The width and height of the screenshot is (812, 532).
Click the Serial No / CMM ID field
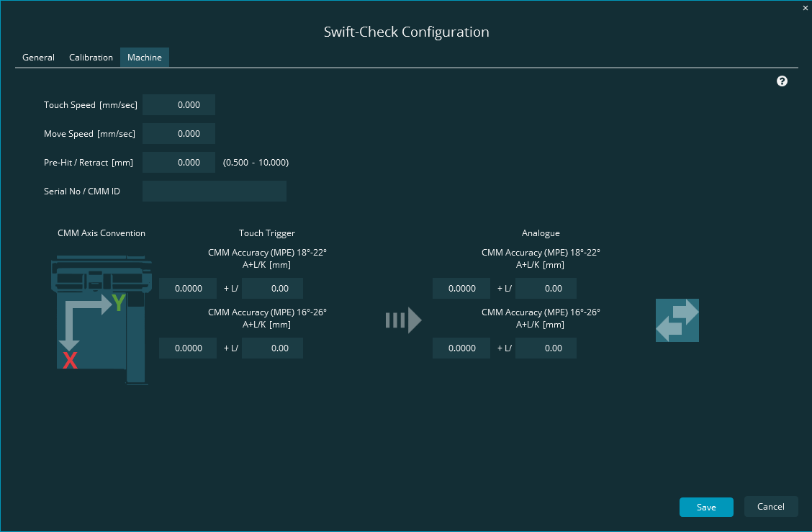214,191
